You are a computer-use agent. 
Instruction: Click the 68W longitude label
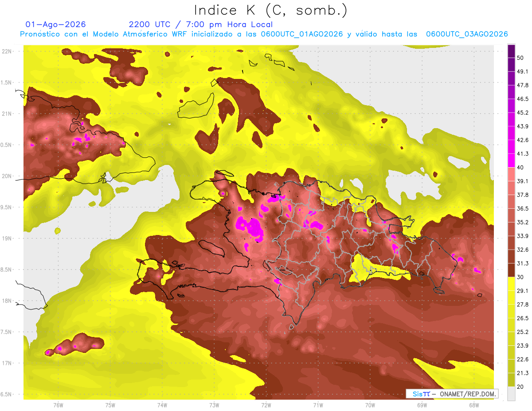(473, 405)
